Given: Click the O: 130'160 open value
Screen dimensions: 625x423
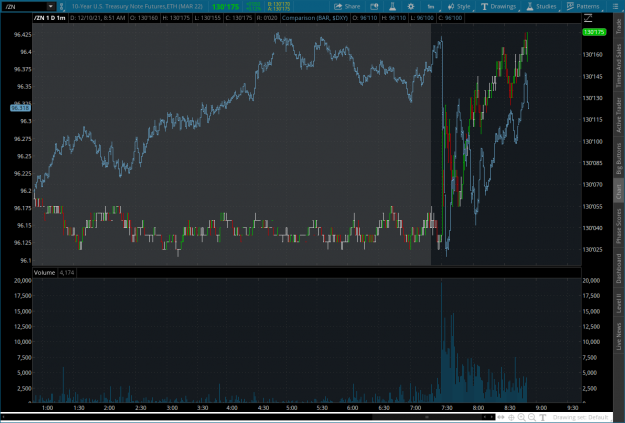Looking at the screenshot, I should pyautogui.click(x=143, y=18).
